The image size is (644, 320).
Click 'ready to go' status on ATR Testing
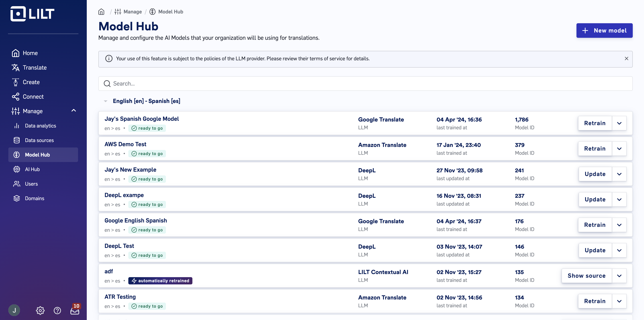point(147,306)
